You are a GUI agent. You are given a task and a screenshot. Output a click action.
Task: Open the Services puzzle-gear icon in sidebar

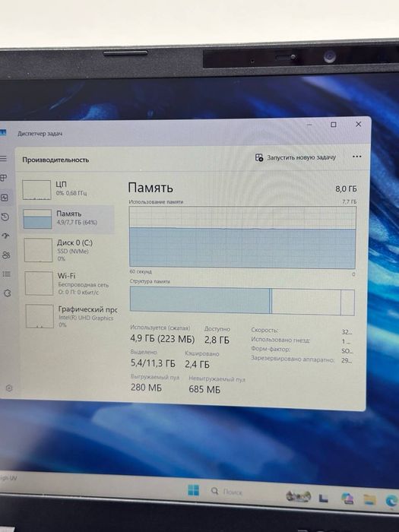(x=7, y=293)
